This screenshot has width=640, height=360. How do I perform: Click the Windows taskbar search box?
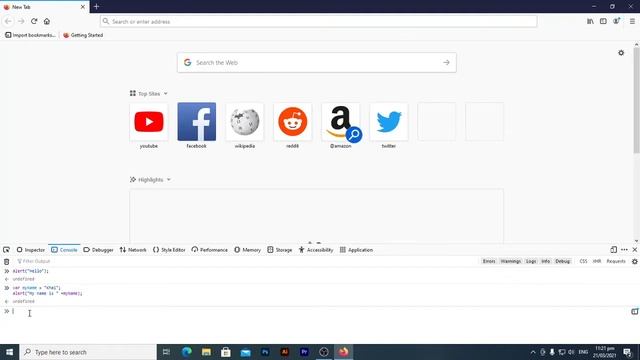(x=88, y=352)
